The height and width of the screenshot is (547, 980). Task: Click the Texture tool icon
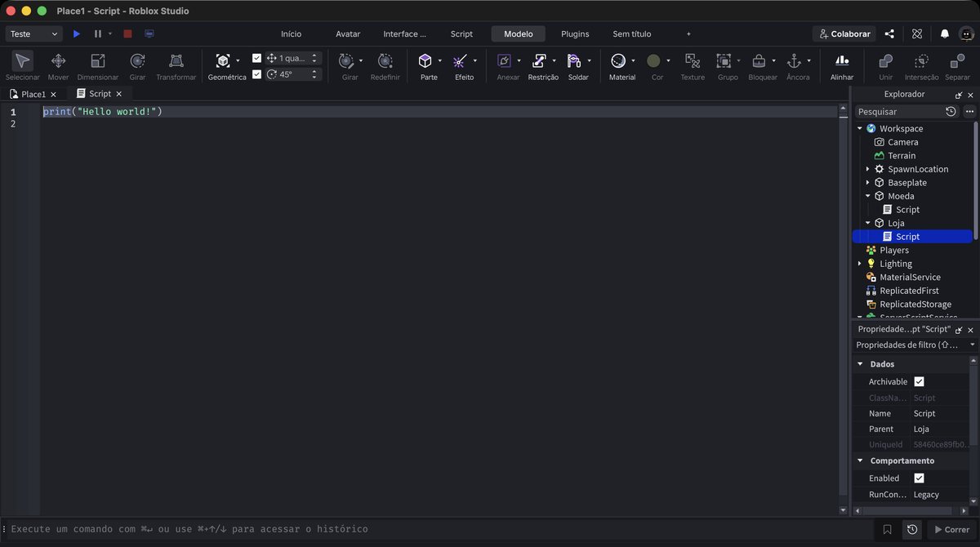point(693,61)
